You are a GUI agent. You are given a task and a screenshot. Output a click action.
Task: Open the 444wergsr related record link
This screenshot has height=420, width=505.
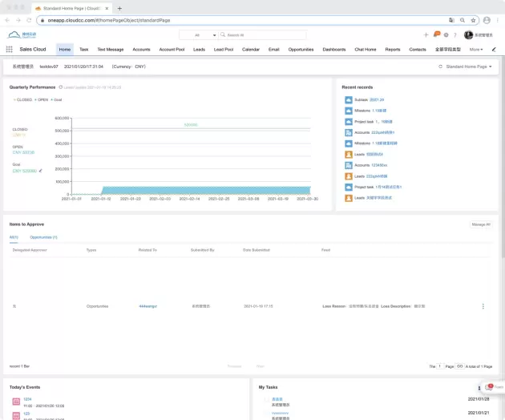(x=149, y=306)
